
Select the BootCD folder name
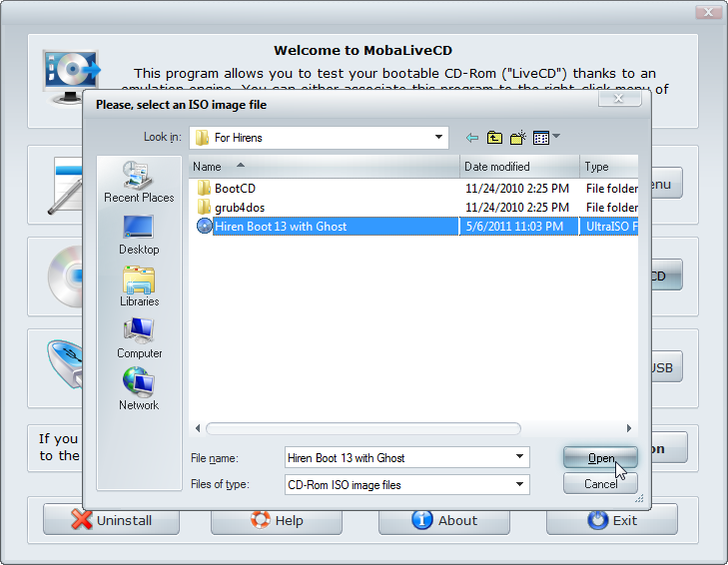click(235, 188)
